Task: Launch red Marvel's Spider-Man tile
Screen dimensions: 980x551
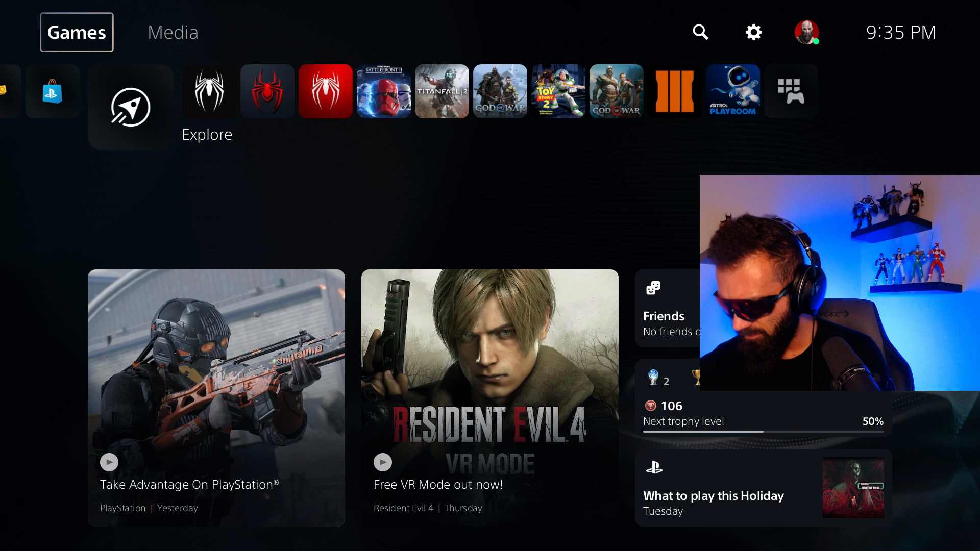Action: click(x=326, y=91)
